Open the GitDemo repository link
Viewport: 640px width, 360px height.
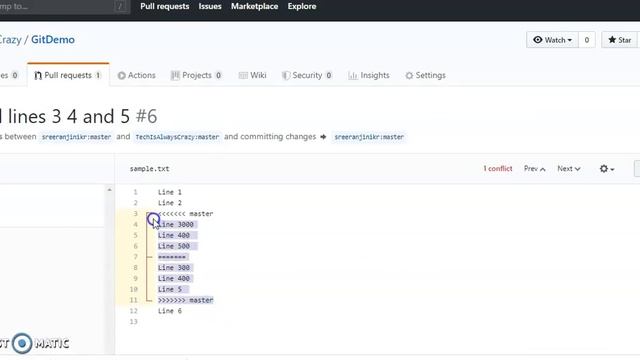[53, 40]
